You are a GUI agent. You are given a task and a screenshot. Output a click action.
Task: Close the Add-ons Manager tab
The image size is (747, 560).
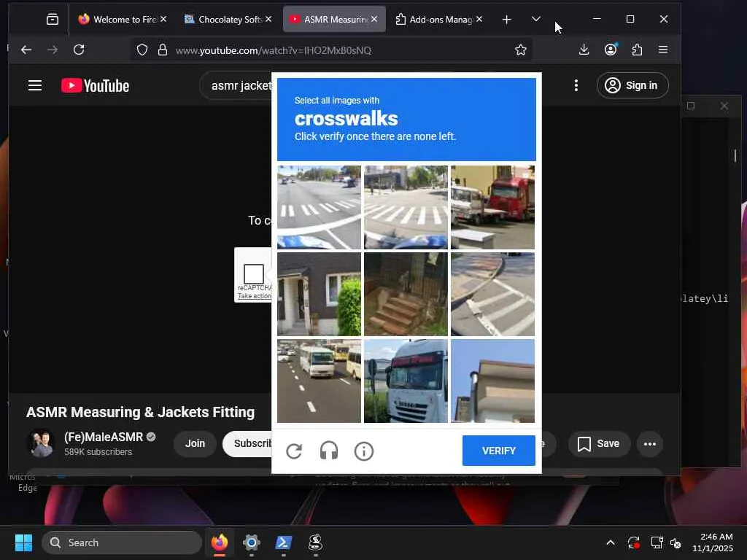[x=479, y=19]
